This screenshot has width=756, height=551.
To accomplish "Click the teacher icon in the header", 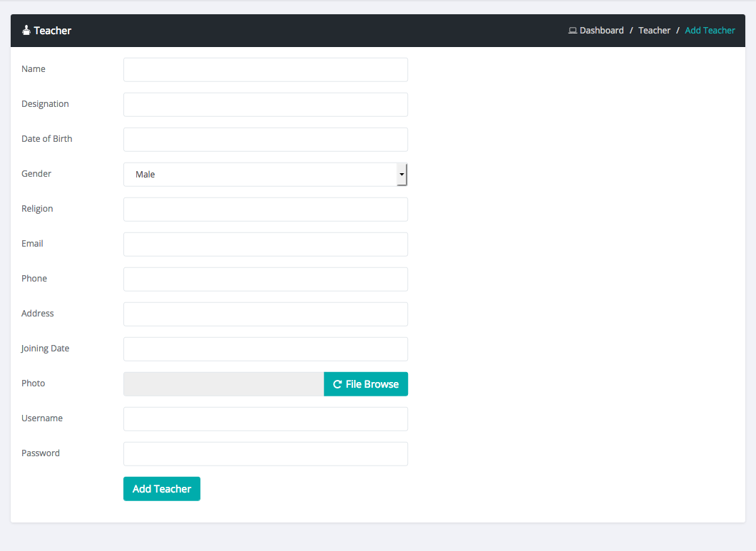I will pos(26,31).
